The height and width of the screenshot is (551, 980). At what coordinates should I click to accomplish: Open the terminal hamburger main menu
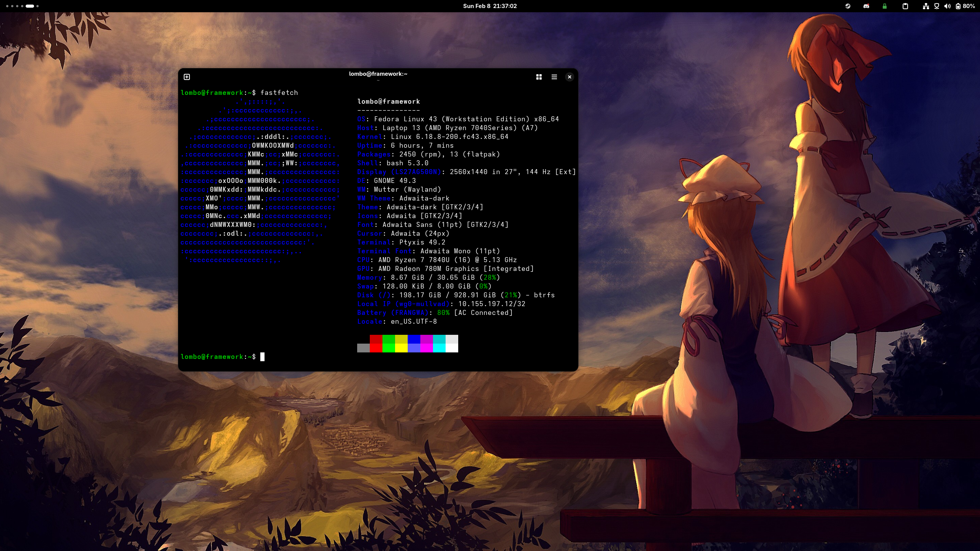click(554, 77)
